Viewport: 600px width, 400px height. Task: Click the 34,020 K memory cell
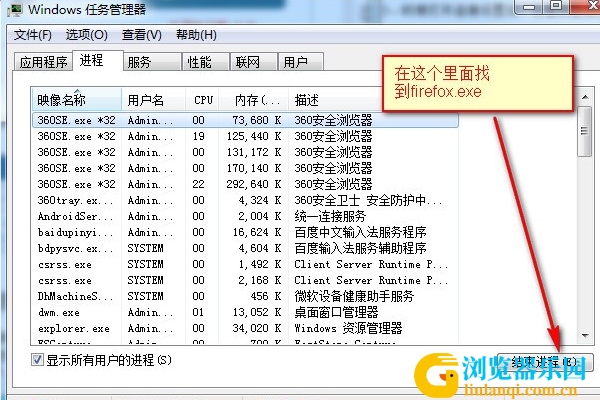point(257,328)
